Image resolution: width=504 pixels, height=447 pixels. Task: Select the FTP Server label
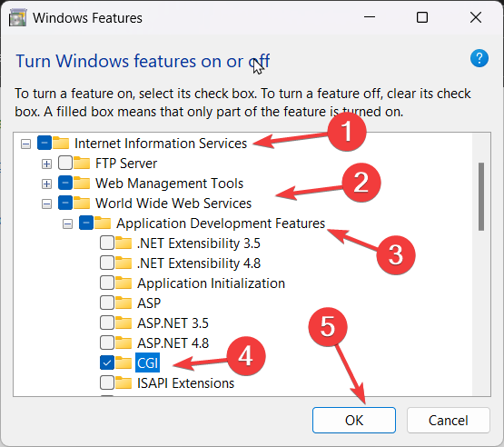point(126,164)
